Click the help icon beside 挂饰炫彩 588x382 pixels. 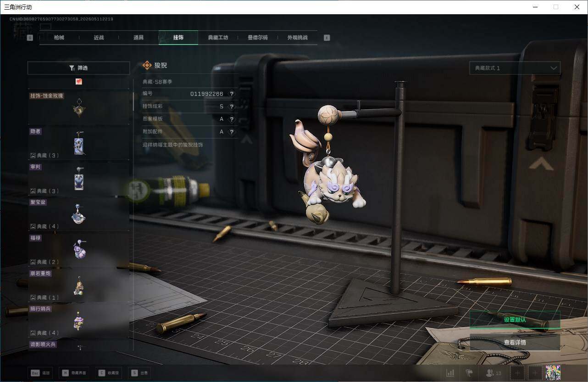(232, 107)
